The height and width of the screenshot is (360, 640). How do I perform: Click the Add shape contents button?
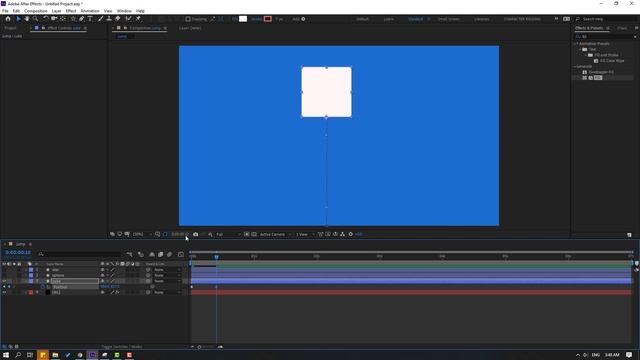pos(303,19)
